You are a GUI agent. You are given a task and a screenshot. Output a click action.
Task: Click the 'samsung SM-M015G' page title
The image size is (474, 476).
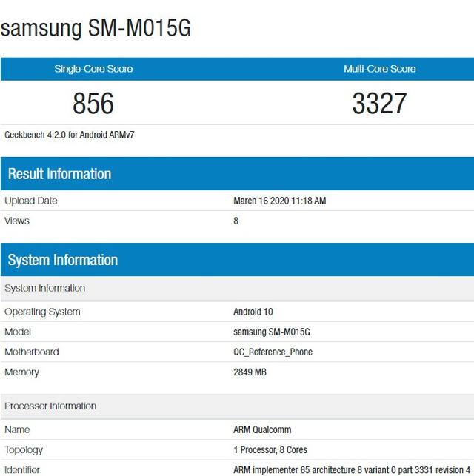[x=96, y=28]
